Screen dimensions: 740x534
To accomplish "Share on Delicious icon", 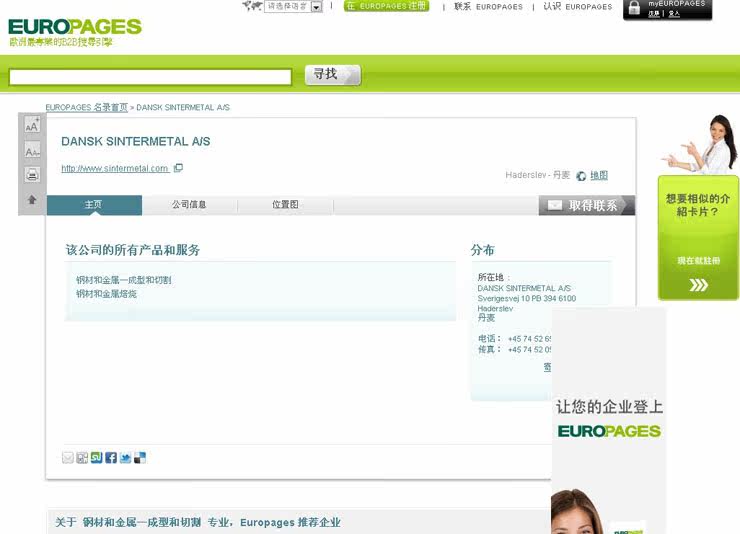I will pyautogui.click(x=140, y=458).
